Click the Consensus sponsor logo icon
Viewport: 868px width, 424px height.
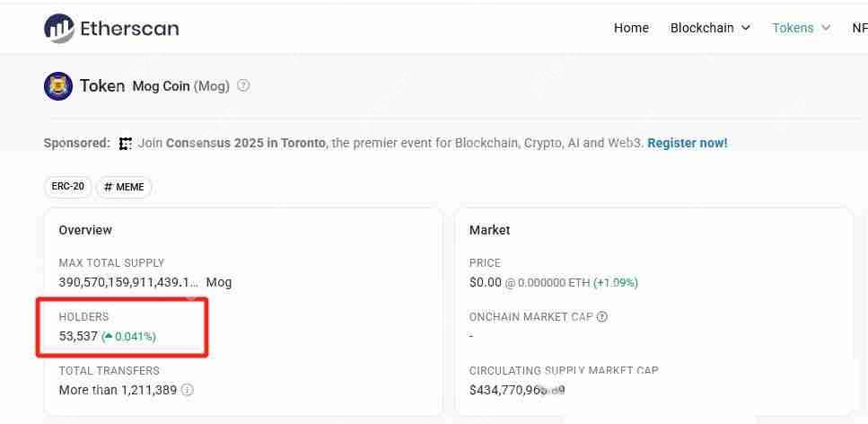pos(126,144)
